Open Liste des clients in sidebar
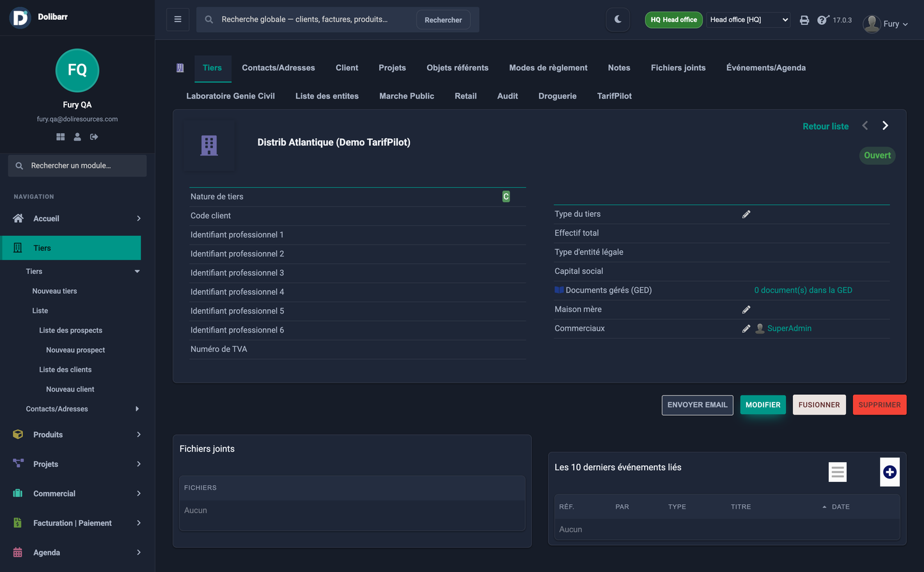 click(65, 370)
